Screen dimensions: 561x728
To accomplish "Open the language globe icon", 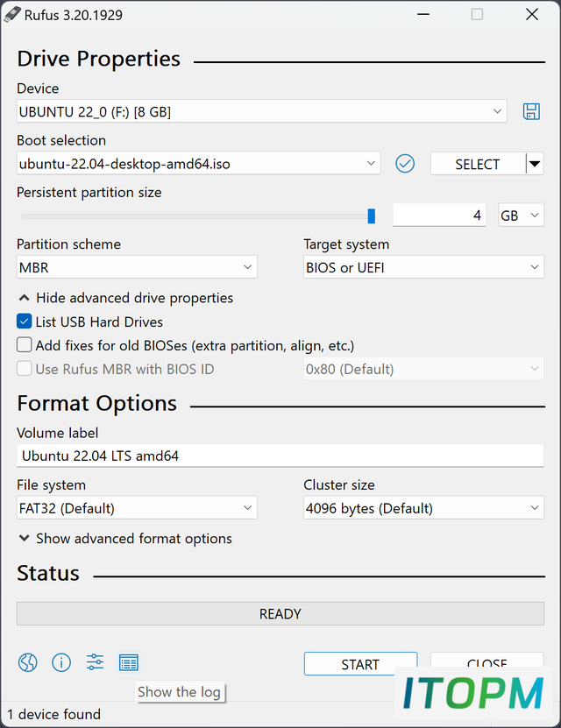I will tap(28, 662).
